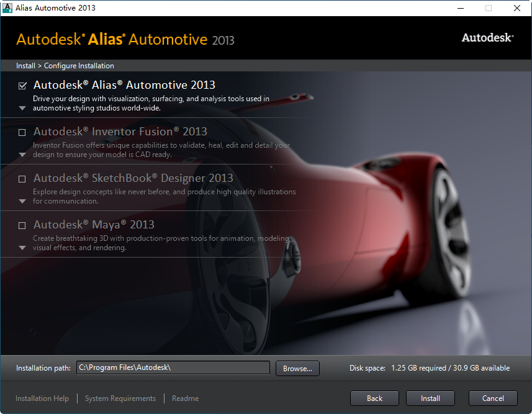Image resolution: width=532 pixels, height=414 pixels.
Task: Open the Installation Help link
Action: pyautogui.click(x=42, y=398)
